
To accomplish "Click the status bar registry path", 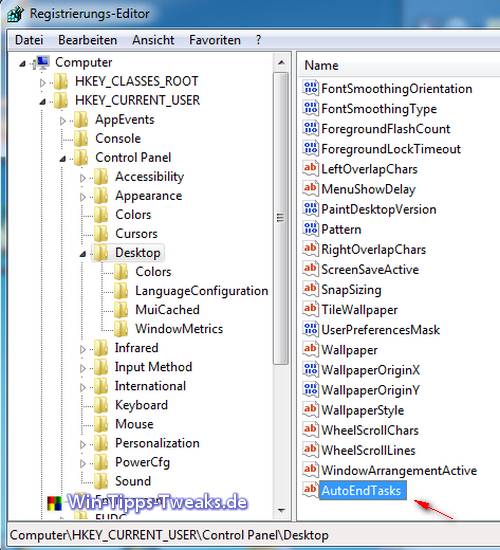I will [169, 535].
